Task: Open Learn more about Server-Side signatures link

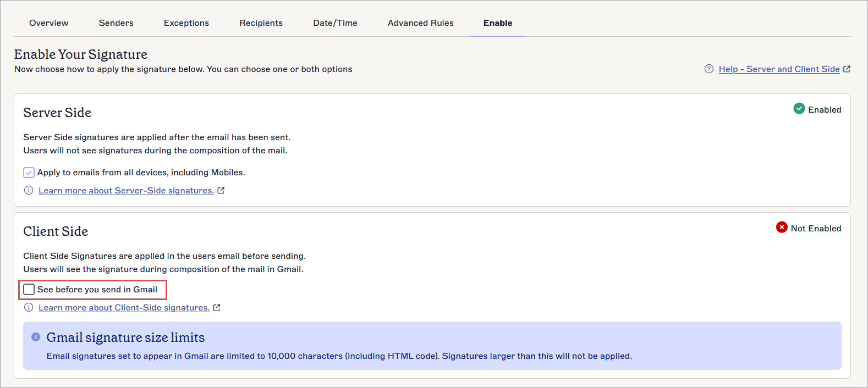Action: [x=126, y=191]
